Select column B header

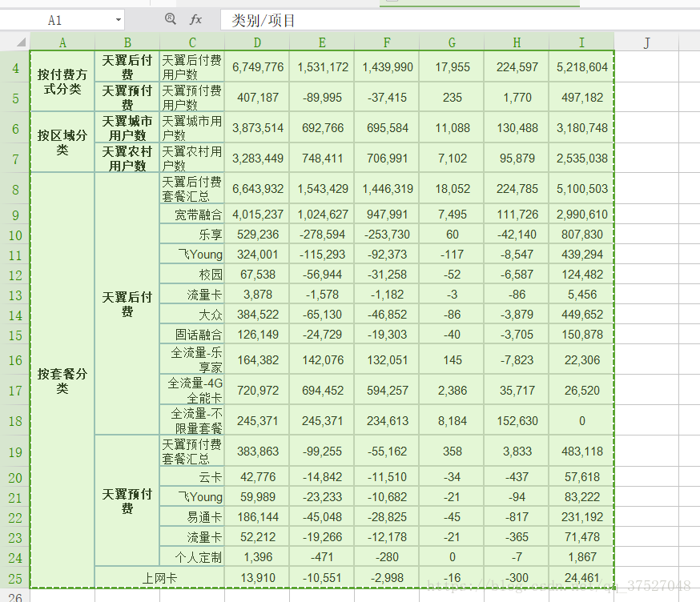click(127, 42)
